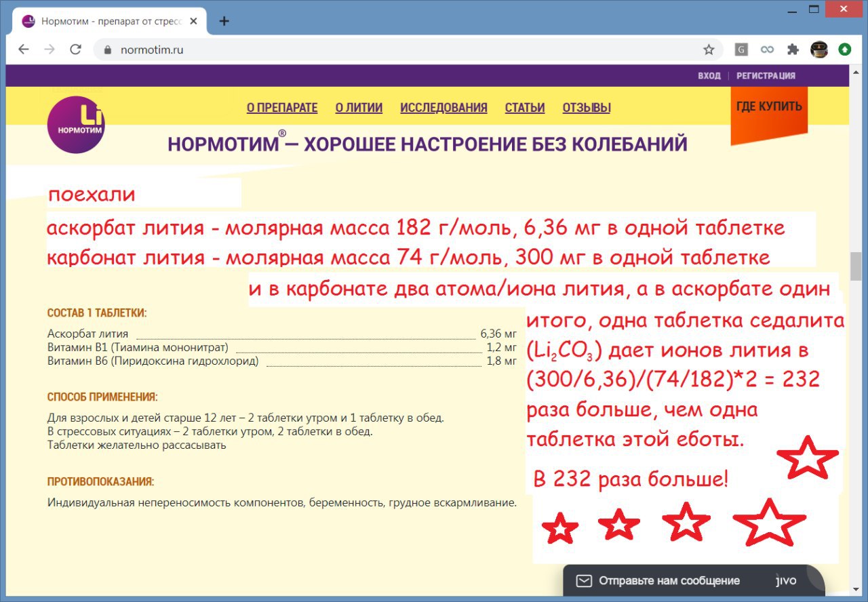Click the СПОСОБ ПРИМЕНЕНИЯ heading
Screen dimensions: 868x602
pos(102,397)
